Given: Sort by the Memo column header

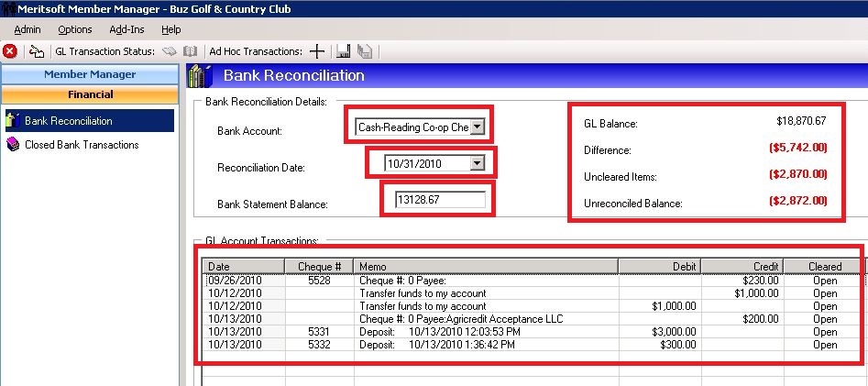Looking at the screenshot, I should point(486,267).
